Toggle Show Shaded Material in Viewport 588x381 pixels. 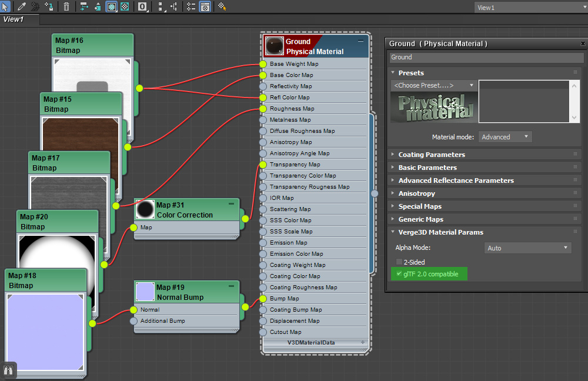pyautogui.click(x=111, y=6)
